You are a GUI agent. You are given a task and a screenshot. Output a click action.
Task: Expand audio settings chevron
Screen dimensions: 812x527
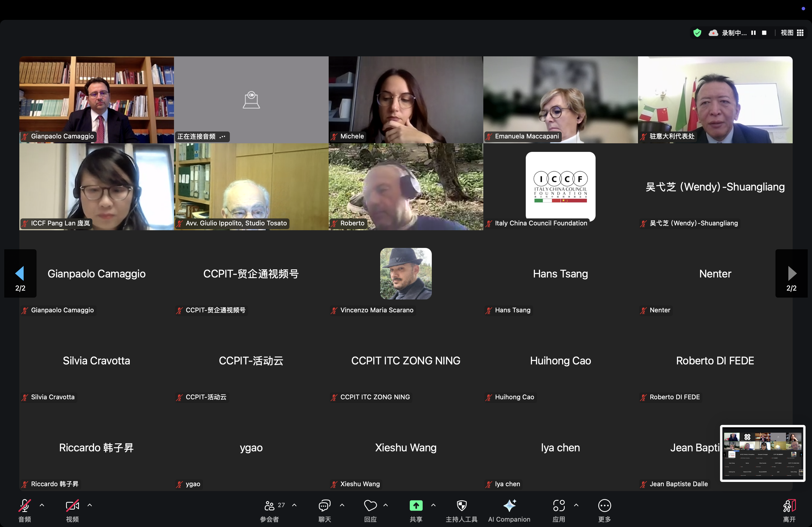tap(42, 505)
